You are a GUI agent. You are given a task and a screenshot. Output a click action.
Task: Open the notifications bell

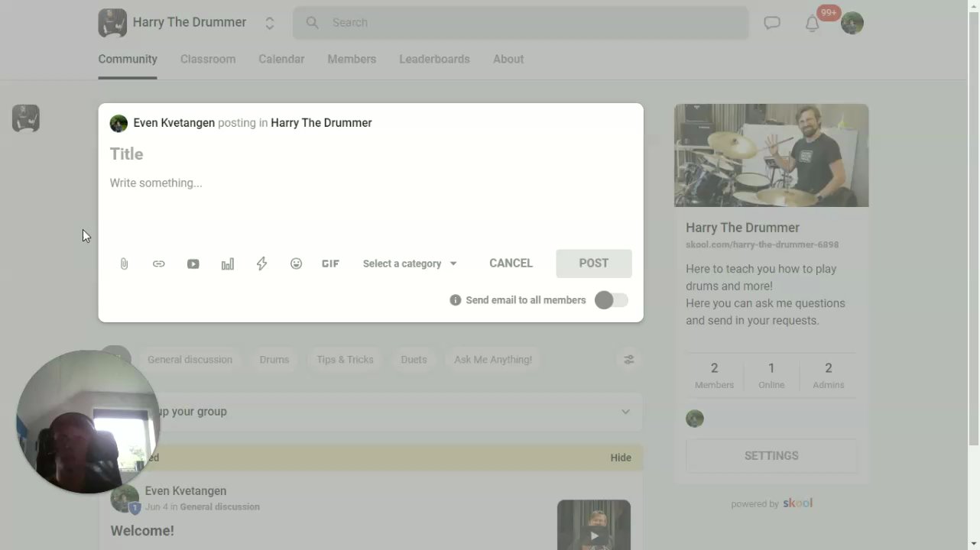[x=813, y=23]
